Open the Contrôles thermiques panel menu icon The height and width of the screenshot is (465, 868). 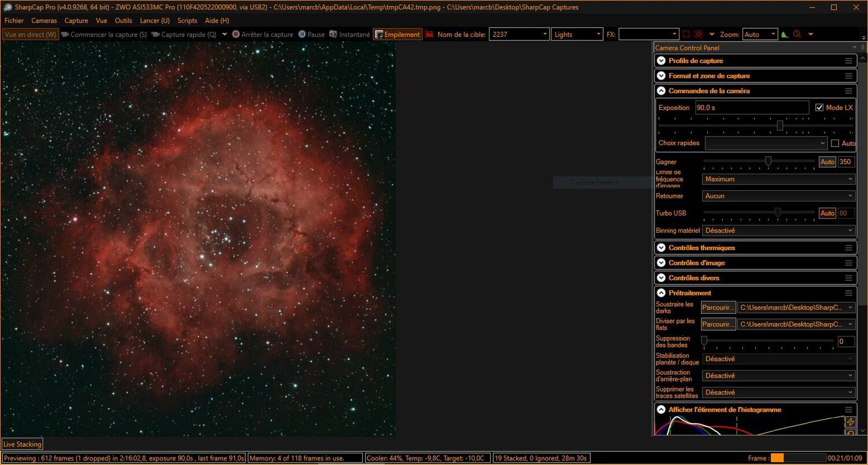click(848, 248)
